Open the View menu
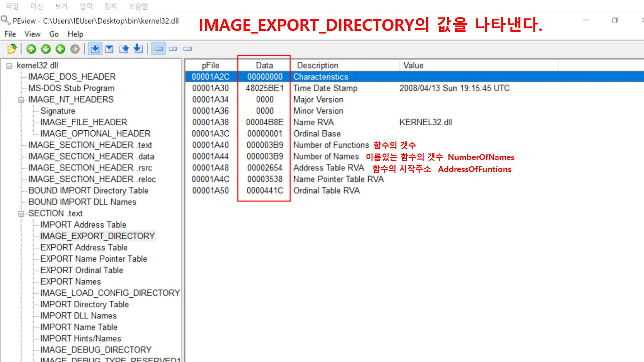This screenshot has height=362, width=644. coord(33,34)
